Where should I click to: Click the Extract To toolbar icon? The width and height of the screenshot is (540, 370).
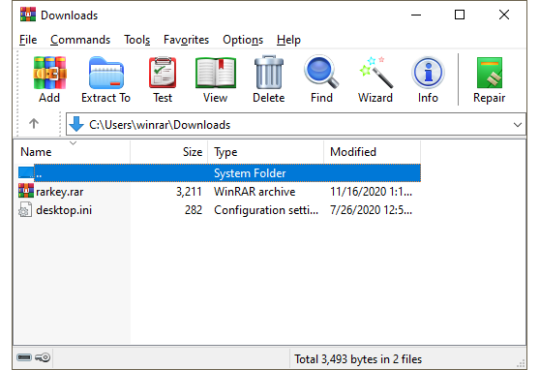point(106,73)
